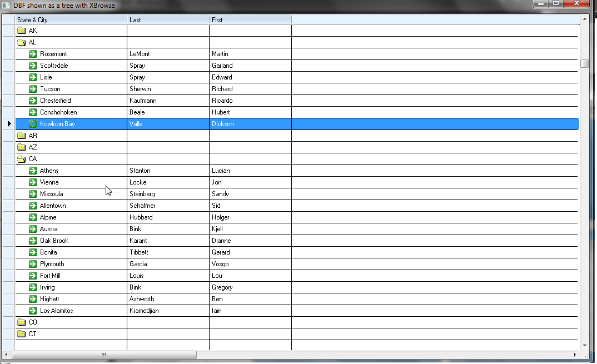597x364 pixels.
Task: Click the green arrow icon beside Fort Mill
Action: point(33,276)
